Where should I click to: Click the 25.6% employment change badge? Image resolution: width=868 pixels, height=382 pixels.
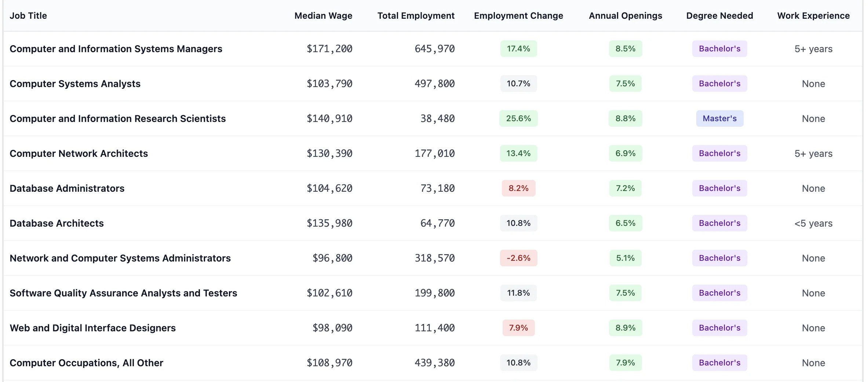click(x=518, y=118)
